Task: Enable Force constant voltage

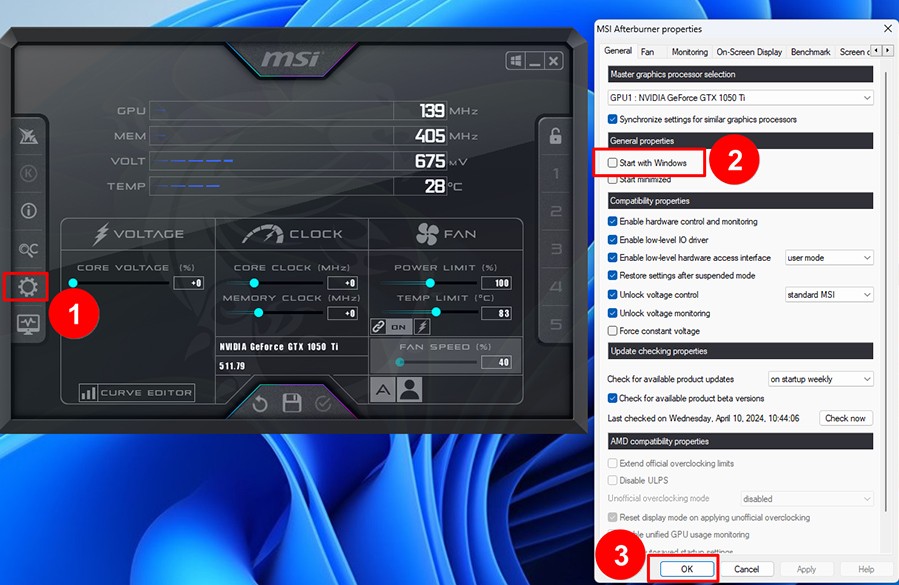Action: (612, 331)
